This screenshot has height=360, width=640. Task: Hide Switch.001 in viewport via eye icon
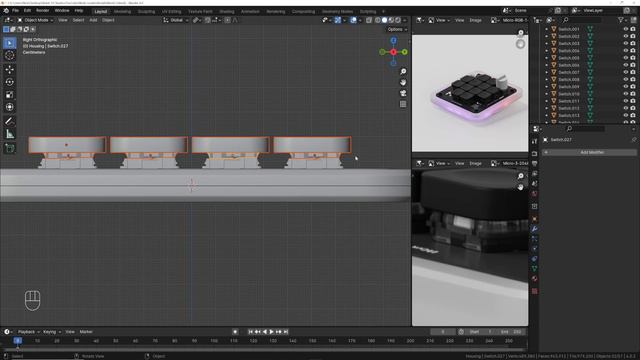[x=625, y=29]
